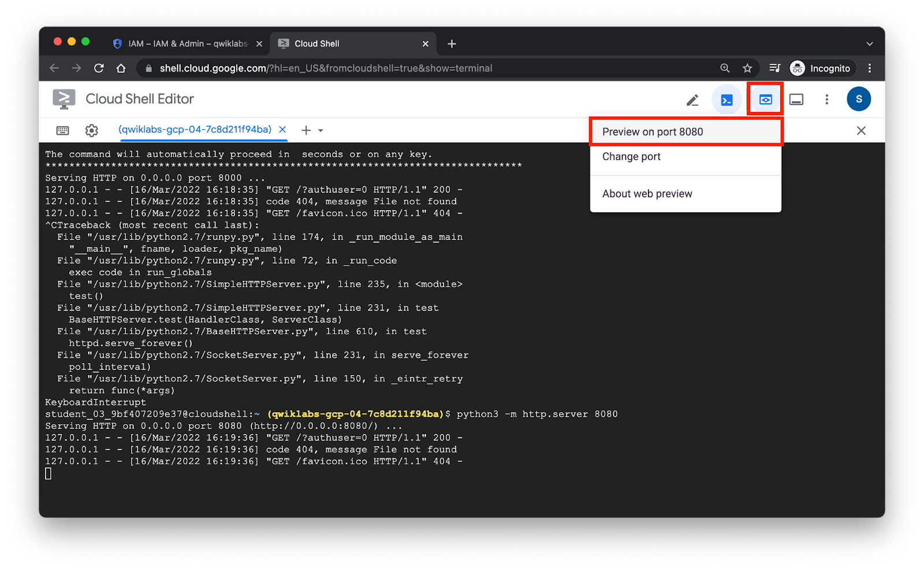Close the qwiklabs terminal session tab
The height and width of the screenshot is (569, 924).
[x=282, y=130]
